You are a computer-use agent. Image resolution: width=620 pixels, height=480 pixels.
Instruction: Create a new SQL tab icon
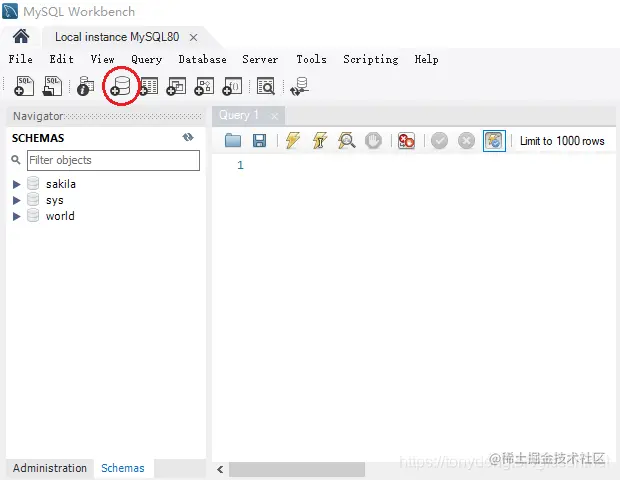tap(24, 86)
